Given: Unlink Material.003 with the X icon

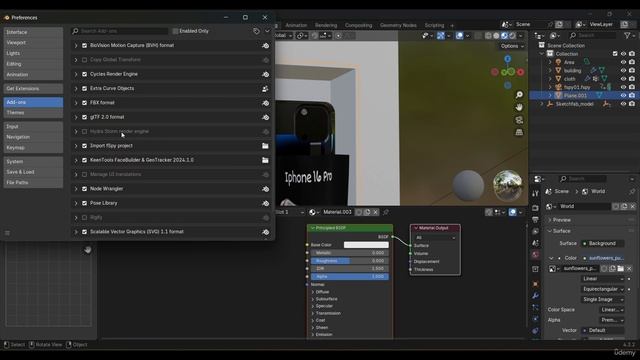Looking at the screenshot, I should coord(376,212).
